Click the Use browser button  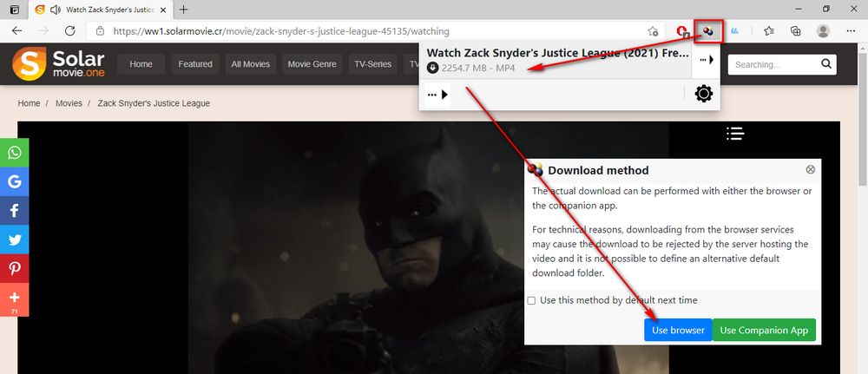[678, 330]
